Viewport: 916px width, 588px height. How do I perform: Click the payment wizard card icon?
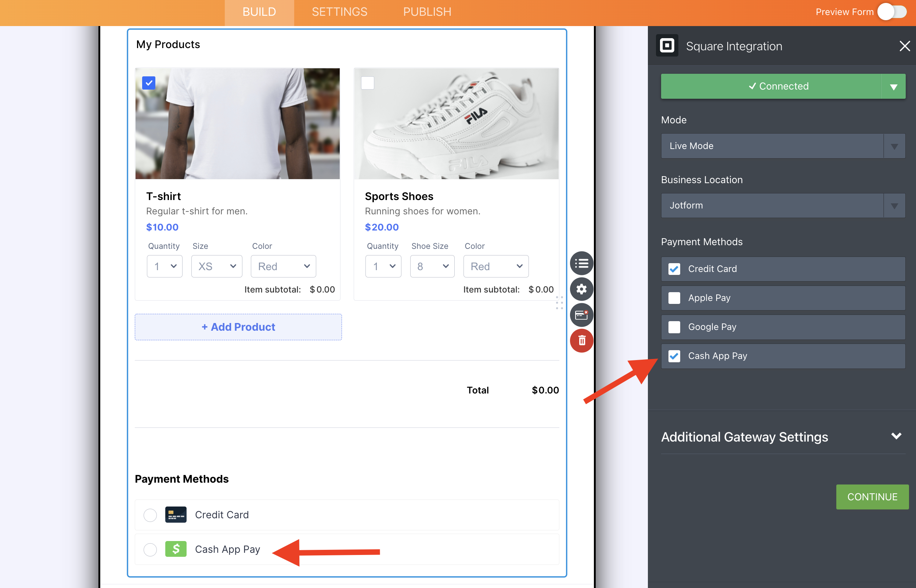click(x=581, y=315)
